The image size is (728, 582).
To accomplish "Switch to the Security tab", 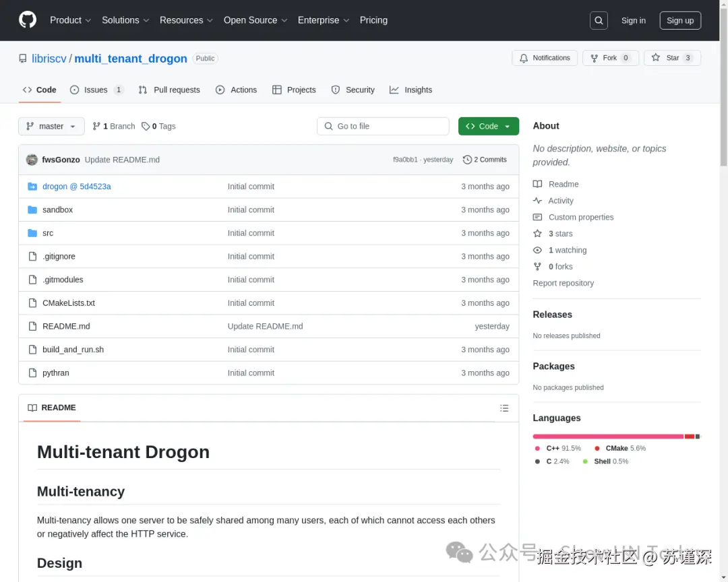I will (353, 90).
